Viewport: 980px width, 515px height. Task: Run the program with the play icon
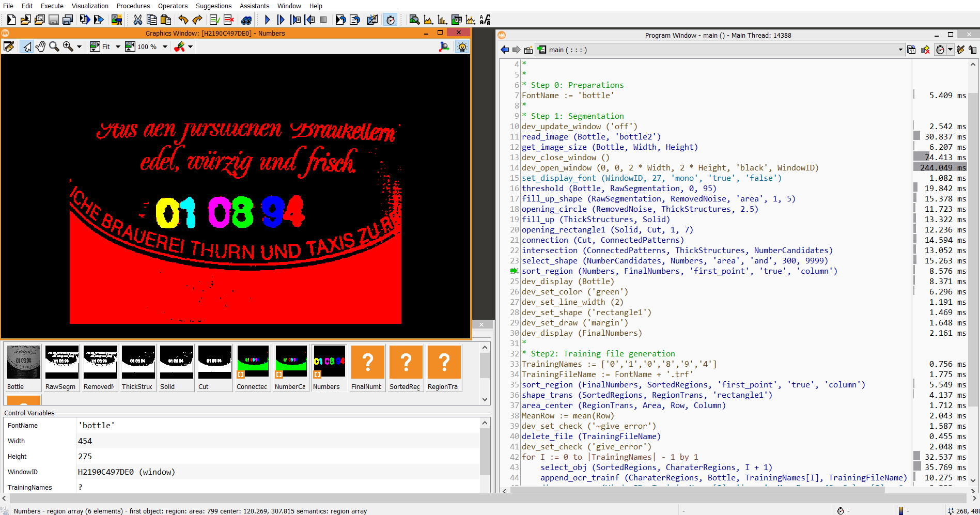click(x=267, y=20)
